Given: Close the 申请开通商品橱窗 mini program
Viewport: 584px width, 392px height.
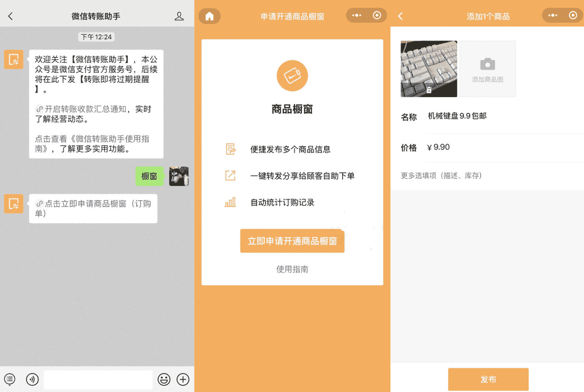Looking at the screenshot, I should [377, 15].
